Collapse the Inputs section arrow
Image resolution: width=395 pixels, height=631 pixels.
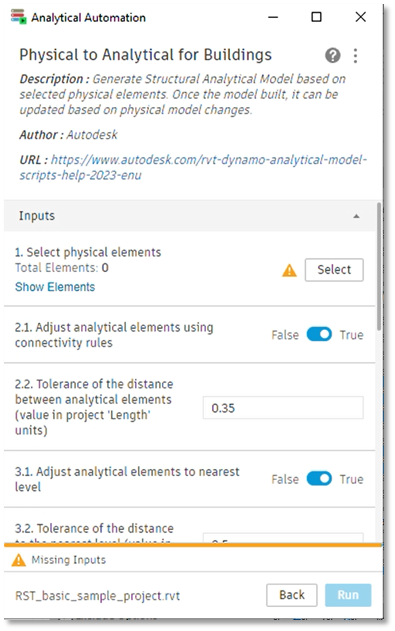pos(356,217)
